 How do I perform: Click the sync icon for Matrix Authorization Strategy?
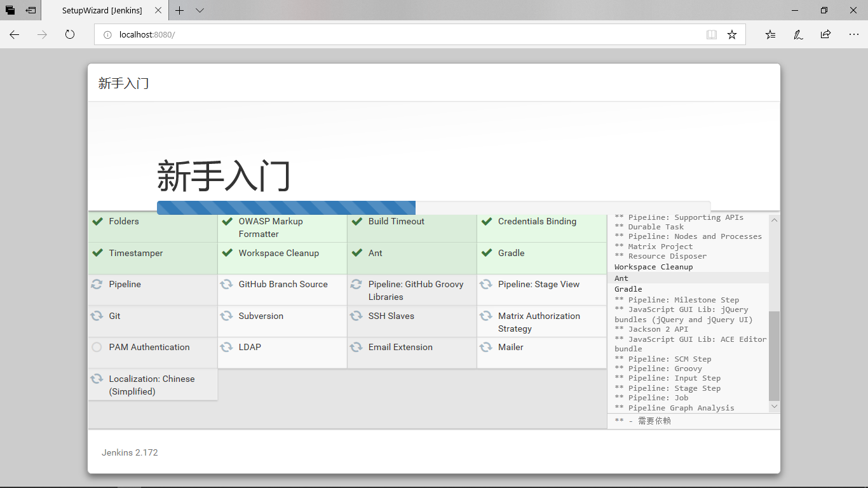(485, 316)
